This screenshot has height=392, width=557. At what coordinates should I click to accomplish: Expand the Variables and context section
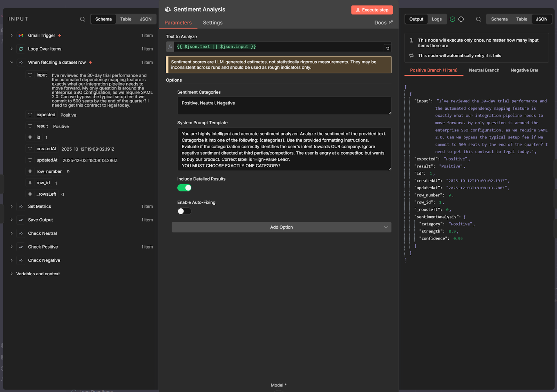[11, 274]
